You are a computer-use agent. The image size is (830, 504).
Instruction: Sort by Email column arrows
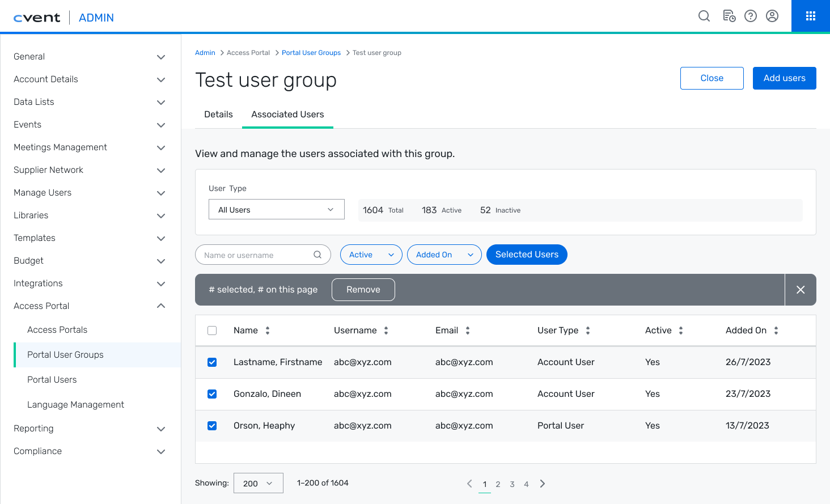[468, 331]
